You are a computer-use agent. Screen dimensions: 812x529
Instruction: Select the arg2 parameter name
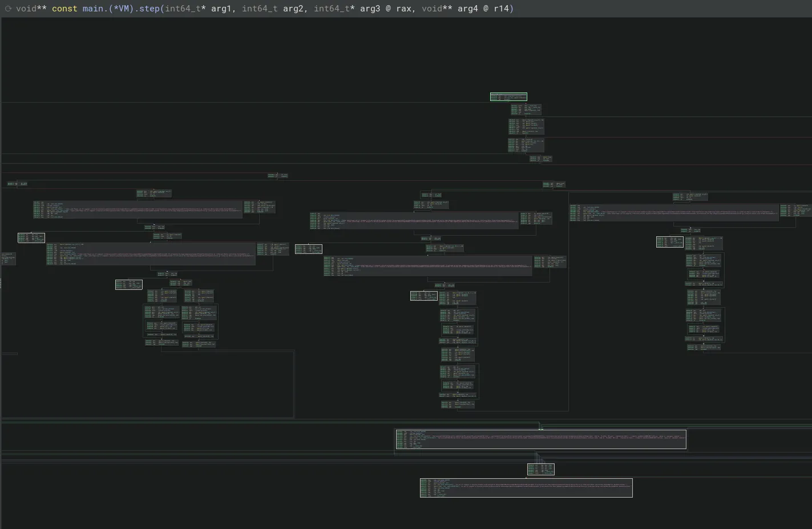[x=293, y=9]
